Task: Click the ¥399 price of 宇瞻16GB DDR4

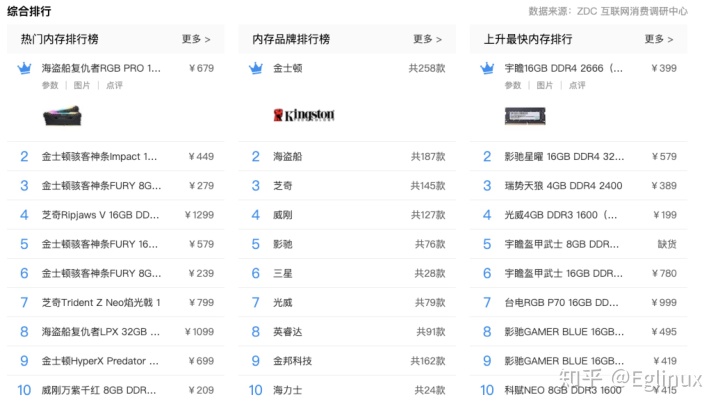Action: click(664, 68)
